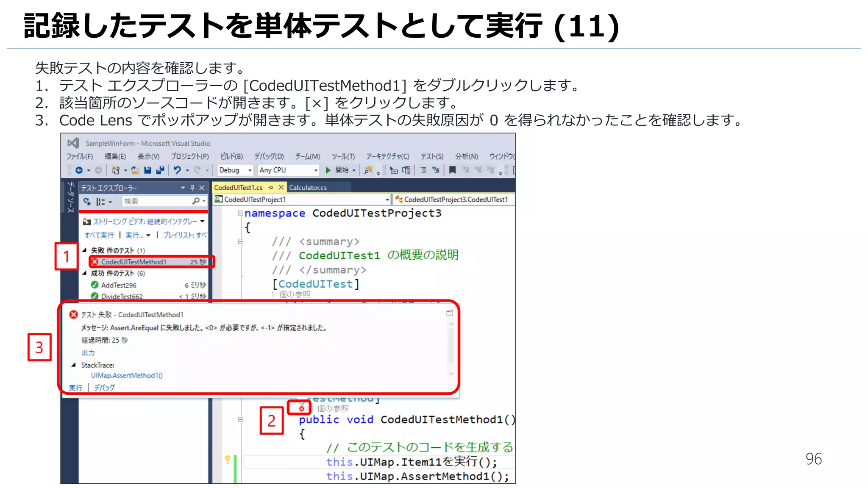Open the Any CPU platform dropdown
This screenshot has height=488, width=868.
click(x=315, y=170)
